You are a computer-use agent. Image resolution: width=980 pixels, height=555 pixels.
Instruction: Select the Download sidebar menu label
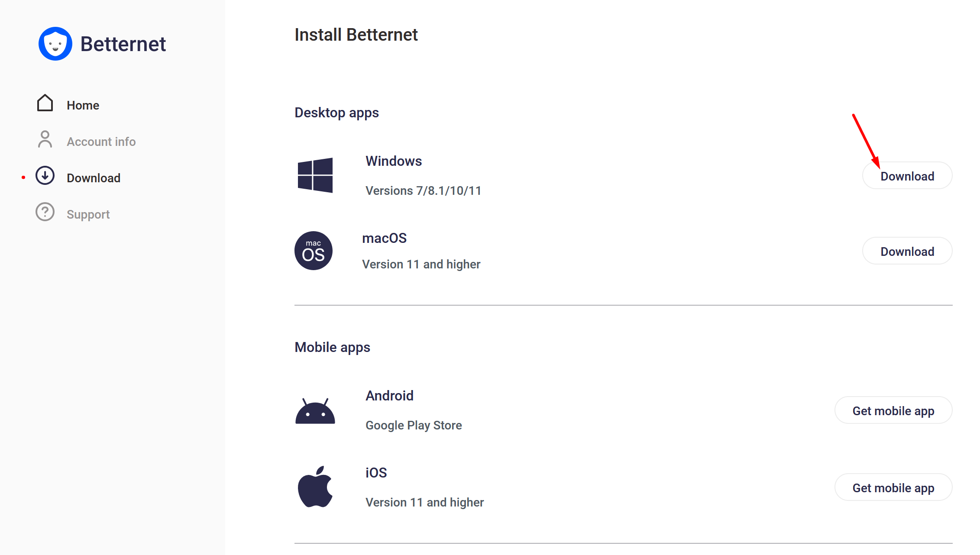point(94,178)
